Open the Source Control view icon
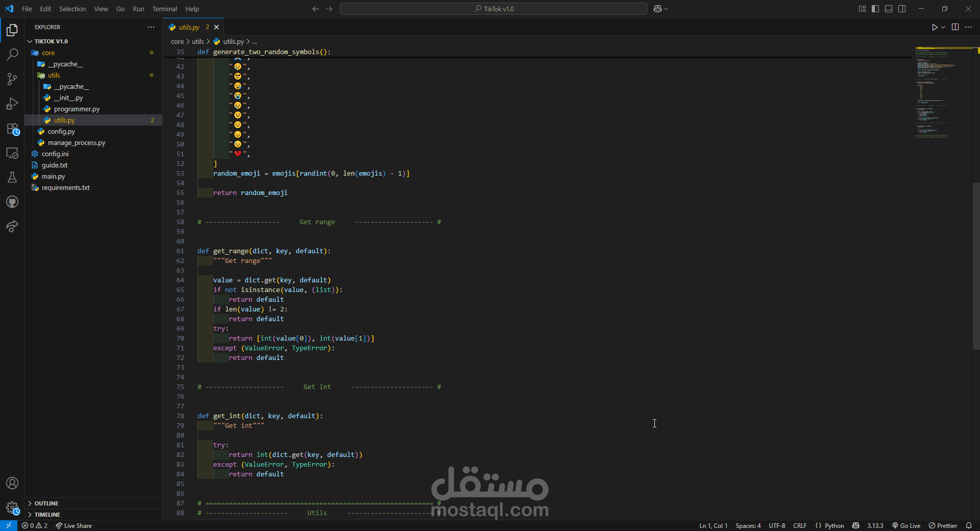The image size is (980, 531). tap(12, 79)
